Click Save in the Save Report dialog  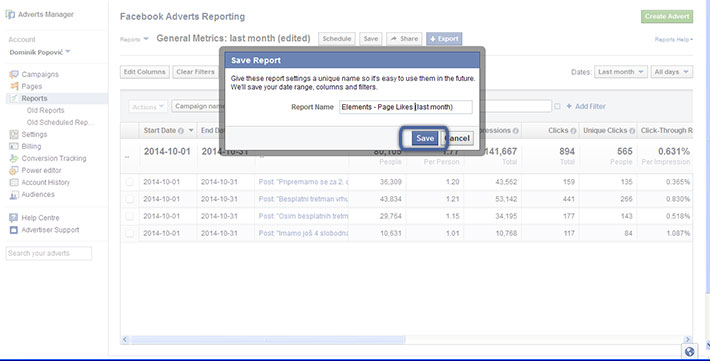pos(425,138)
